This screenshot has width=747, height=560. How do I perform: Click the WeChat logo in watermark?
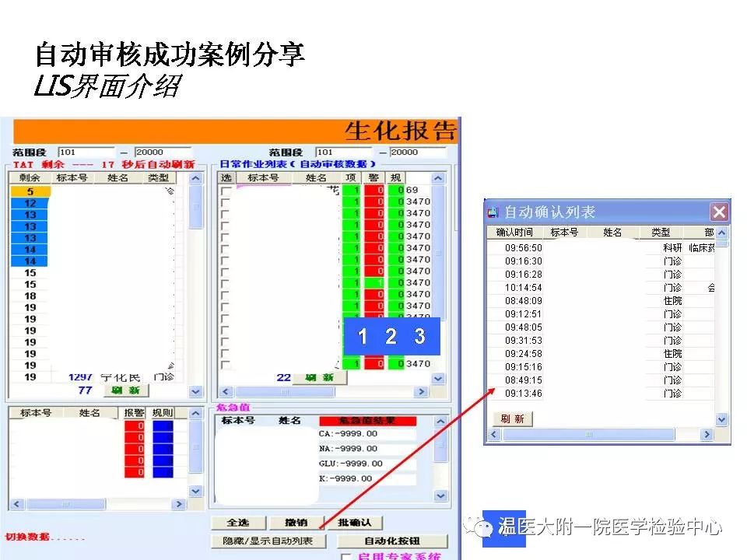(x=484, y=528)
